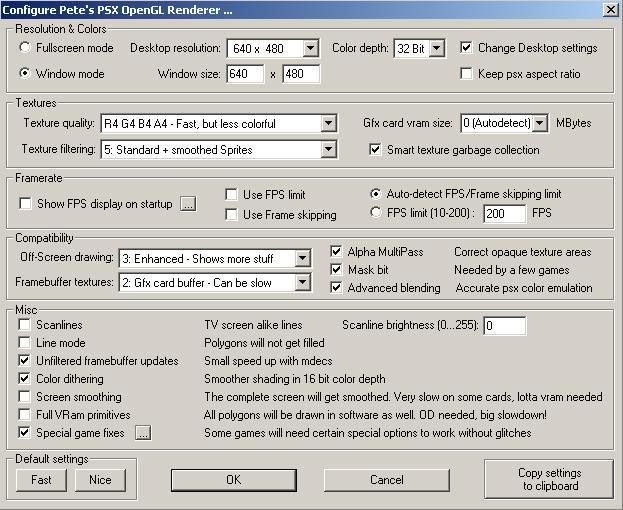Enable Keep psx aspect ratio
Screen dimensions: 623x510
(x=466, y=73)
